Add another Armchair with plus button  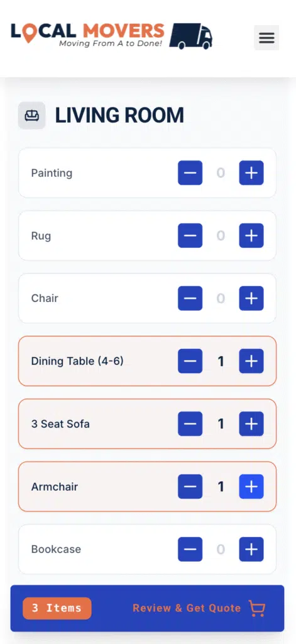(251, 487)
